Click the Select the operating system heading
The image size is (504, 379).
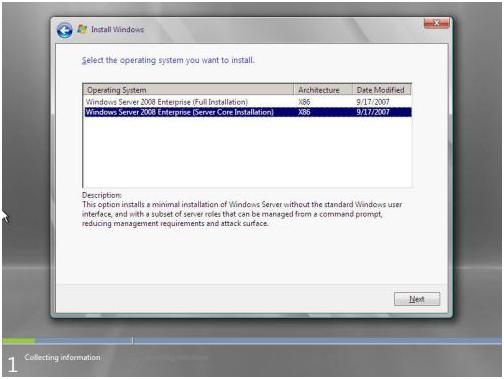pos(168,60)
